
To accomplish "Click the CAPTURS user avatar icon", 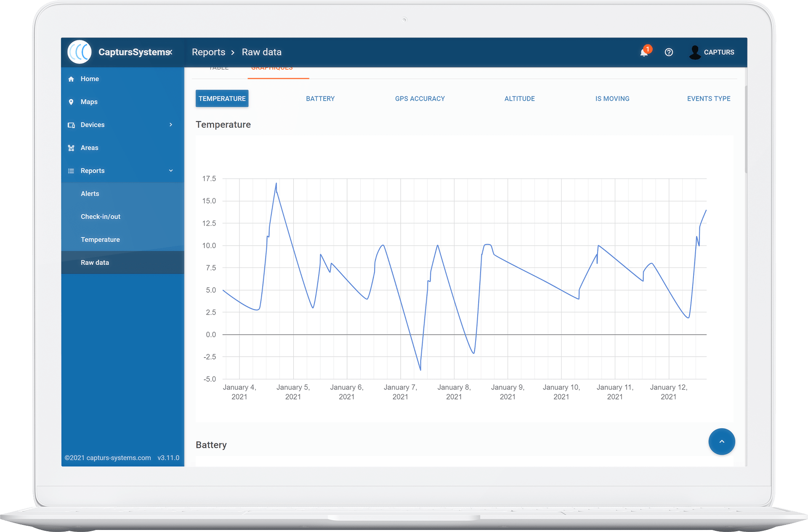I will [x=695, y=52].
